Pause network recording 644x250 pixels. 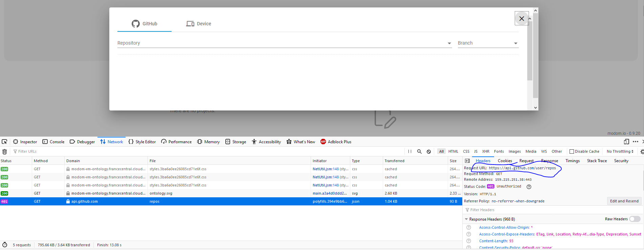[x=410, y=151]
